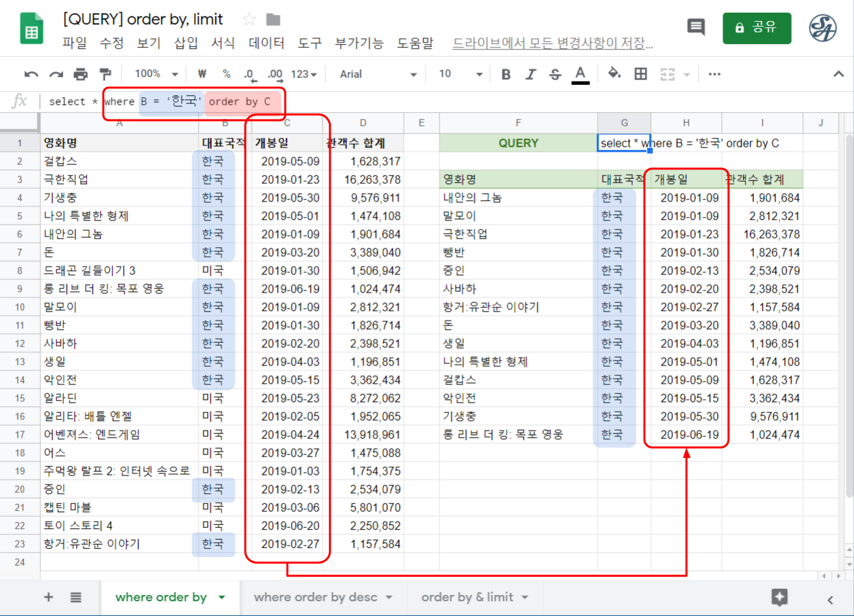Add a new sheet with plus

click(x=48, y=597)
